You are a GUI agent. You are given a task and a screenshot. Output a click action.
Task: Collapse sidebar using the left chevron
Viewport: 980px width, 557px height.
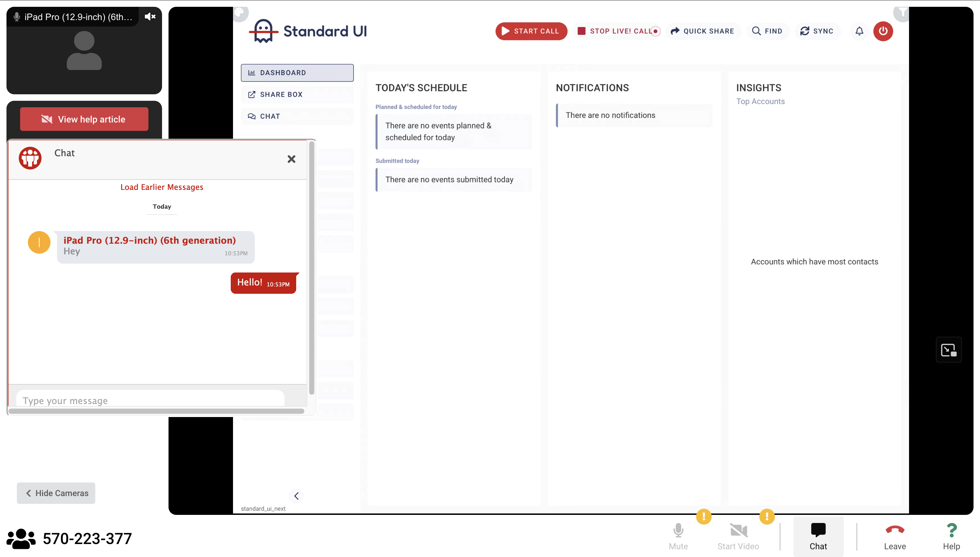coord(297,496)
